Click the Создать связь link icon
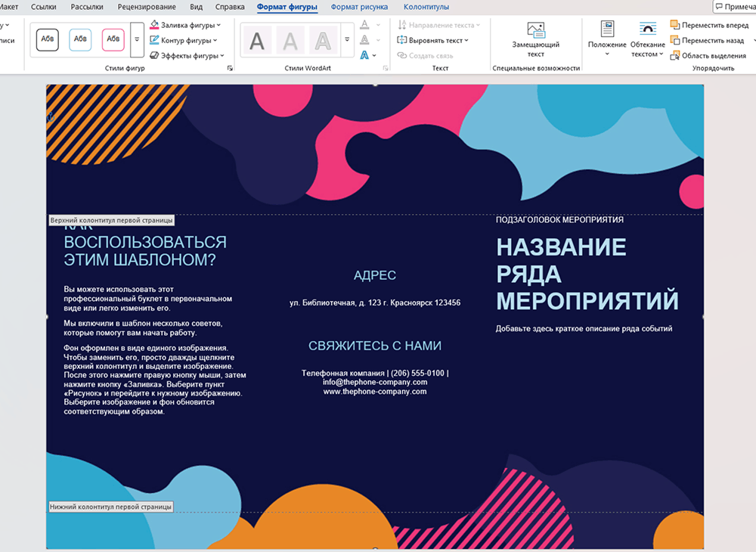The image size is (756, 552). (402, 55)
